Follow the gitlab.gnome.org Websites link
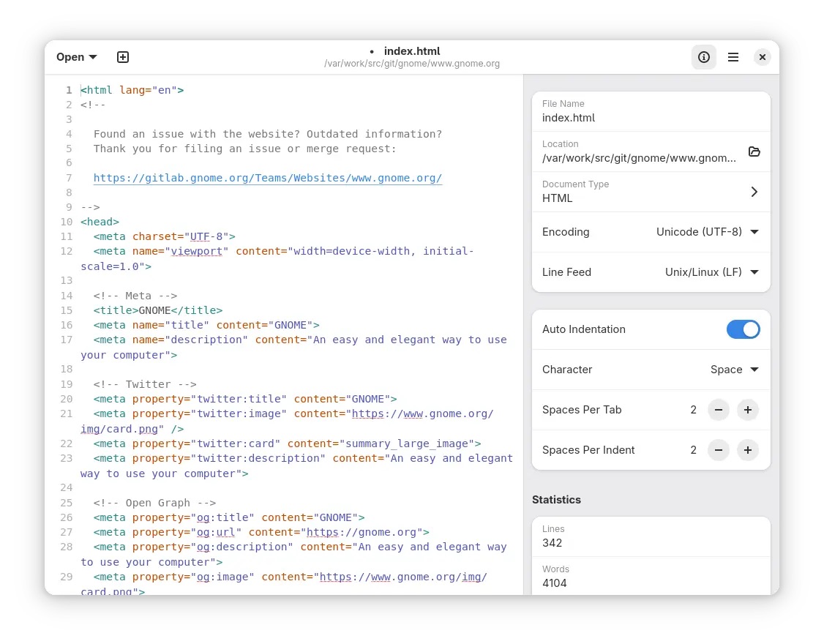Image resolution: width=824 pixels, height=644 pixels. [268, 178]
